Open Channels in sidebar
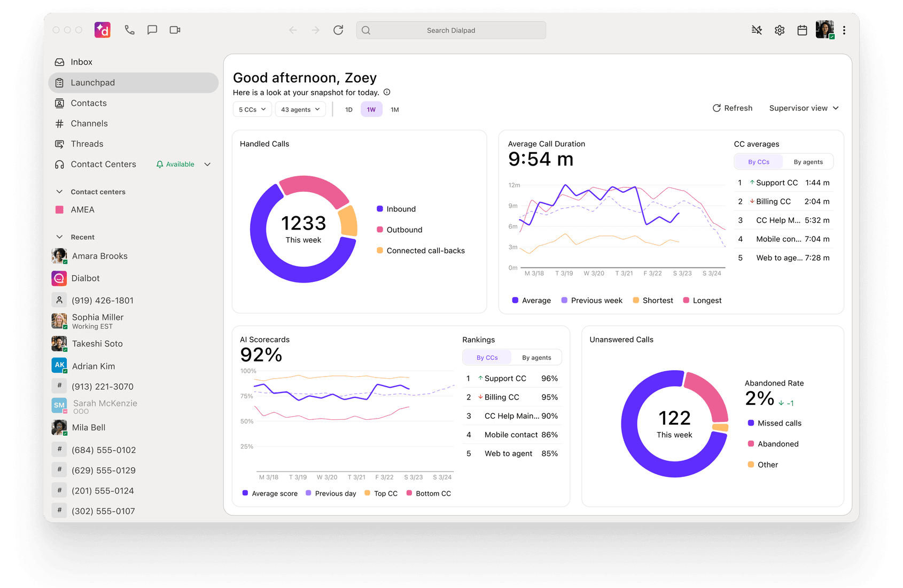Screen dimensions: 903x588 click(134, 123)
